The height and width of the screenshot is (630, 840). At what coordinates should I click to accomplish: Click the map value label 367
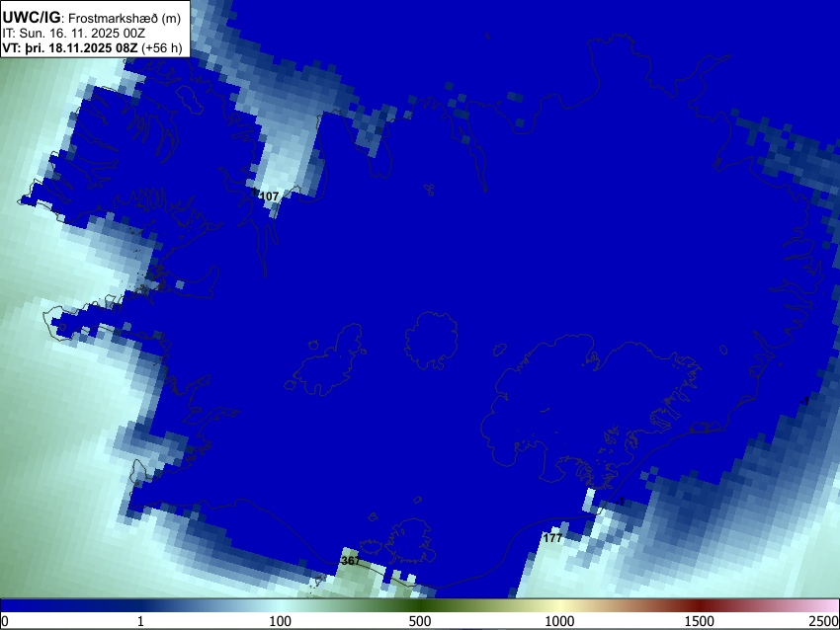351,561
